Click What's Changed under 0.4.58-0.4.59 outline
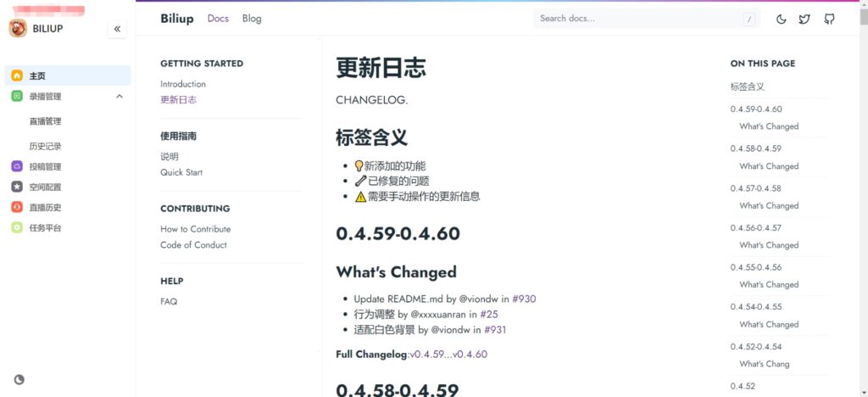Image resolution: width=868 pixels, height=397 pixels. tap(769, 166)
